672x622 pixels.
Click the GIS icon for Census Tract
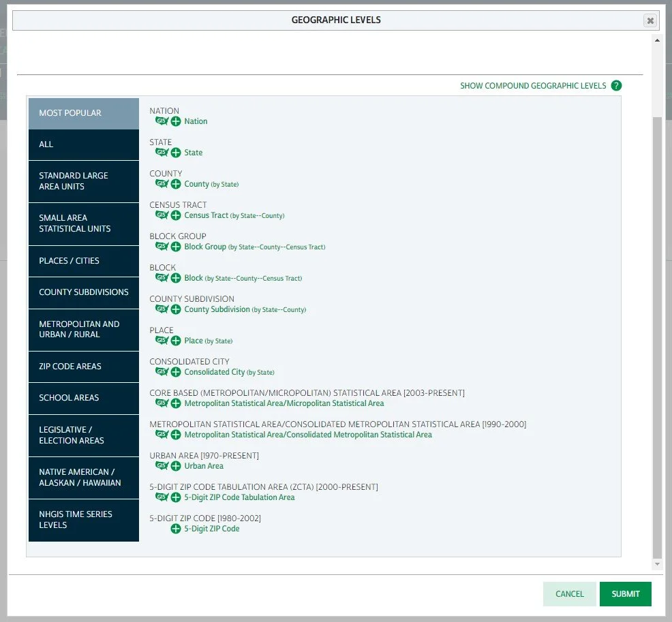162,215
